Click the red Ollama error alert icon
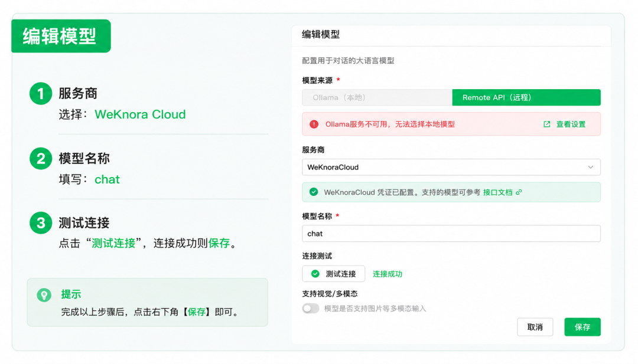The height and width of the screenshot is (364, 638). (x=314, y=124)
